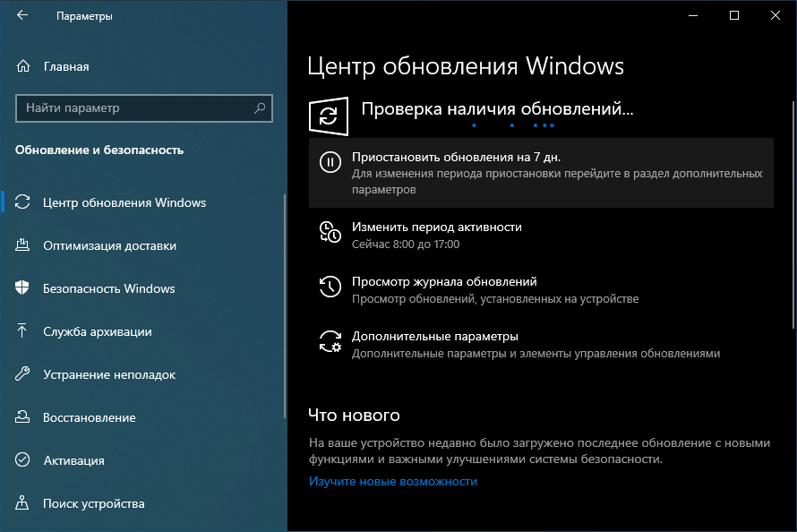The image size is (797, 532).
Task: Go to the Активация section
Action: coord(73,460)
